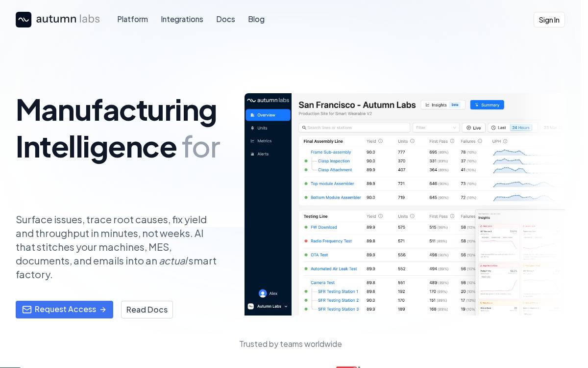Click the info icon beside Final Assembly Line First Pass
Image resolution: width=588 pixels, height=368 pixels.
pyautogui.click(x=452, y=141)
